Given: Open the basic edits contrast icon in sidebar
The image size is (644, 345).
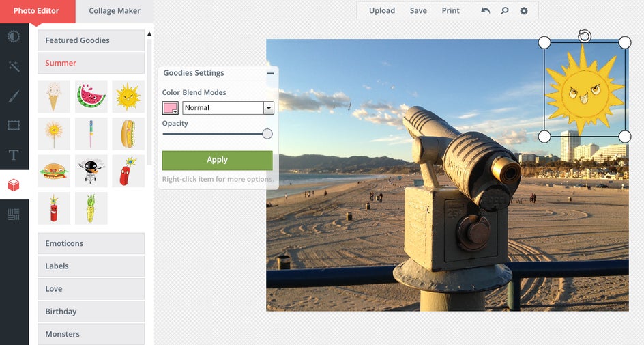Looking at the screenshot, I should 14,37.
